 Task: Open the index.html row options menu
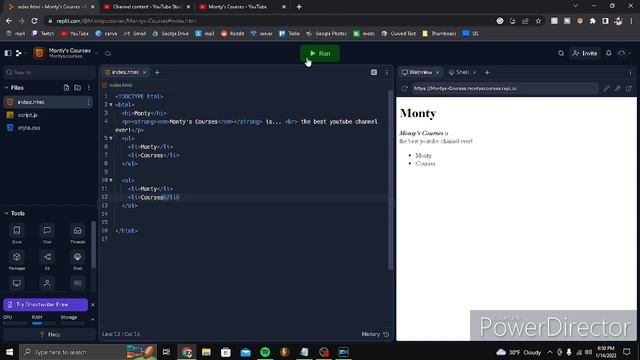pyautogui.click(x=89, y=102)
